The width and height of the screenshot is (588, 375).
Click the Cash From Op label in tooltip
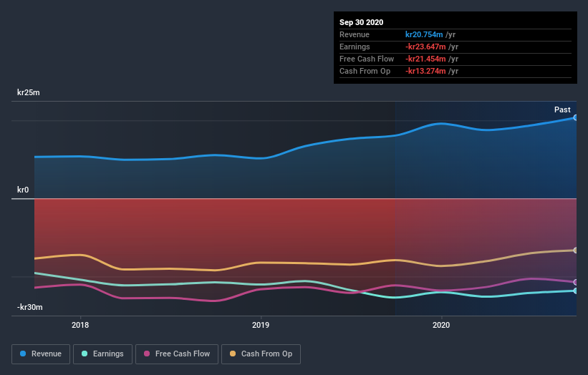pos(365,71)
